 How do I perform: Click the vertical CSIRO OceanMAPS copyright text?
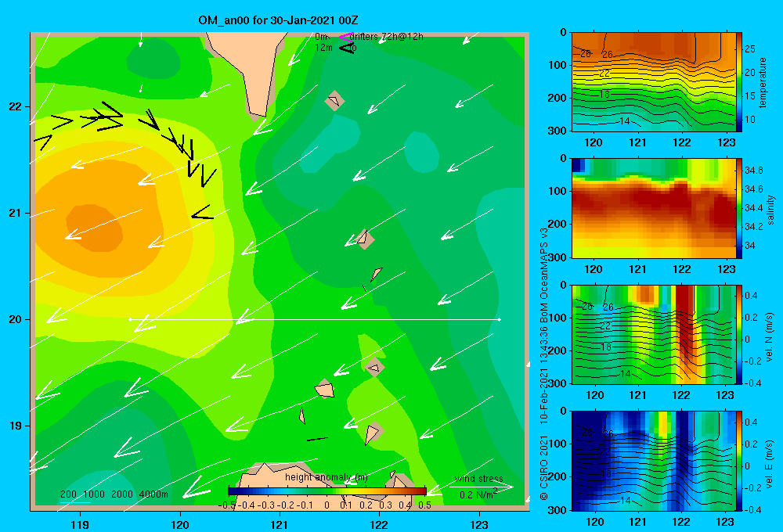(544, 364)
